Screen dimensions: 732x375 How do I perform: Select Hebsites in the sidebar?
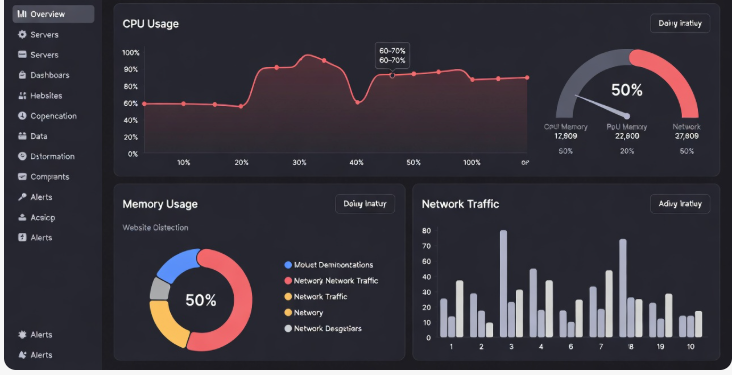click(x=46, y=96)
